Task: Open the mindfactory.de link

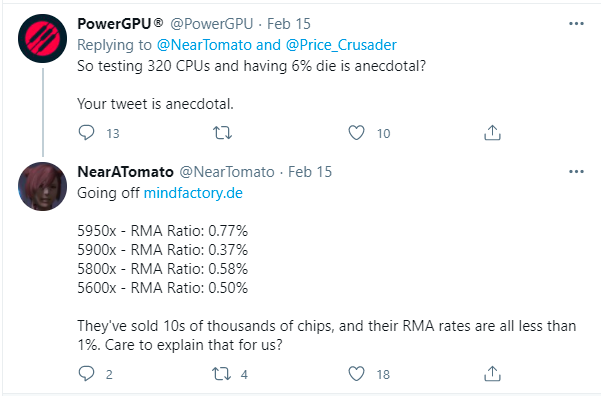Action: pos(193,193)
